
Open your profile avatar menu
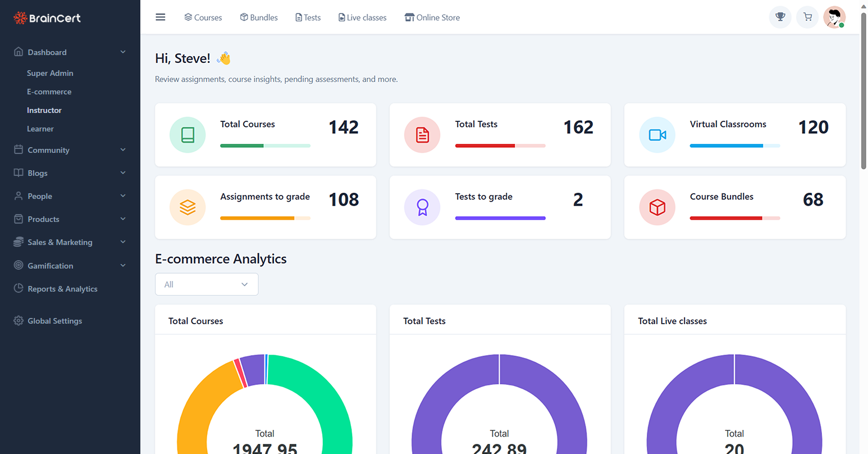click(834, 17)
